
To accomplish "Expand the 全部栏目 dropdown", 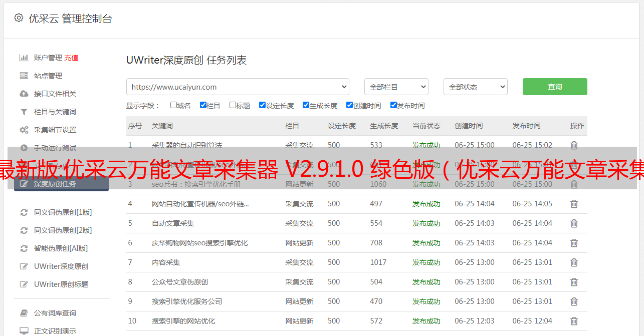I will [x=396, y=87].
